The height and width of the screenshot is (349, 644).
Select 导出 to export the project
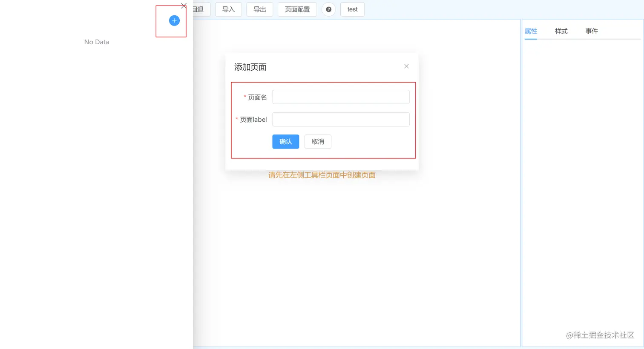pyautogui.click(x=259, y=9)
